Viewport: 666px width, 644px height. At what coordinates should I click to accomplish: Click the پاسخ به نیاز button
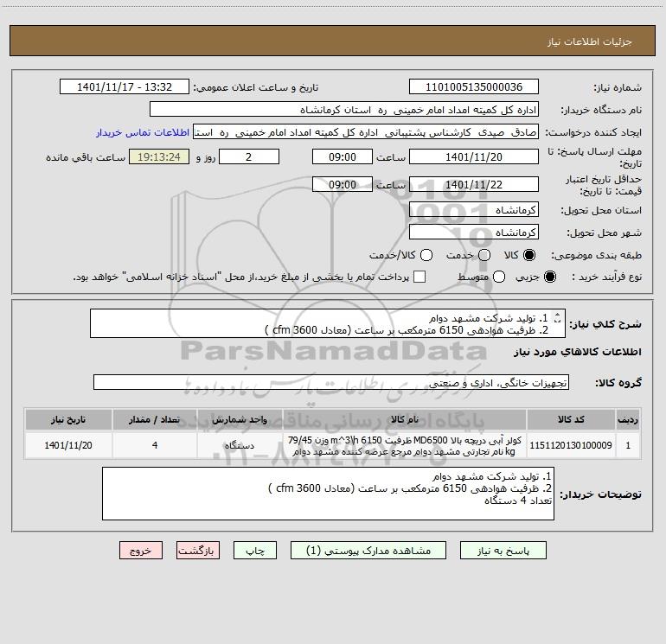point(503,551)
